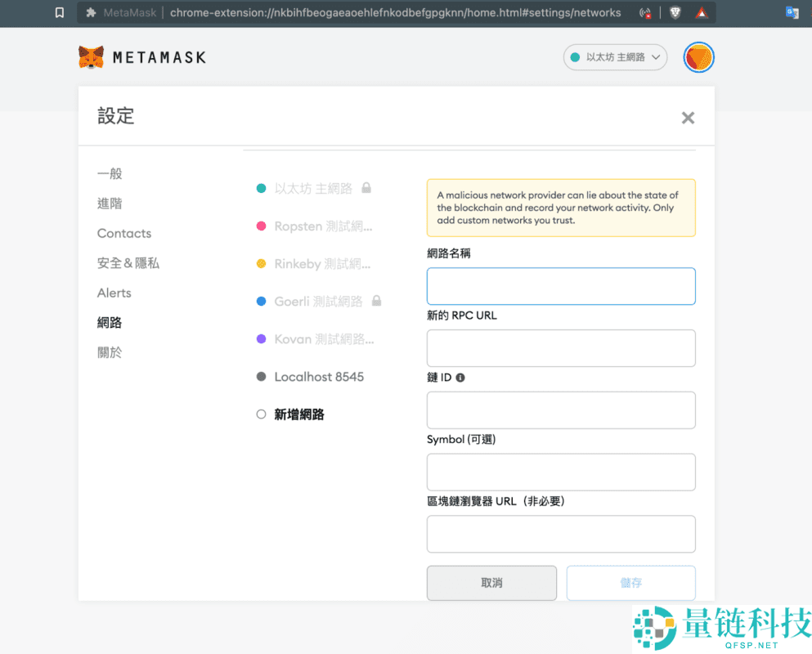
Task: Click the lock icon beside 以太坊 主網路
Action: (x=366, y=187)
